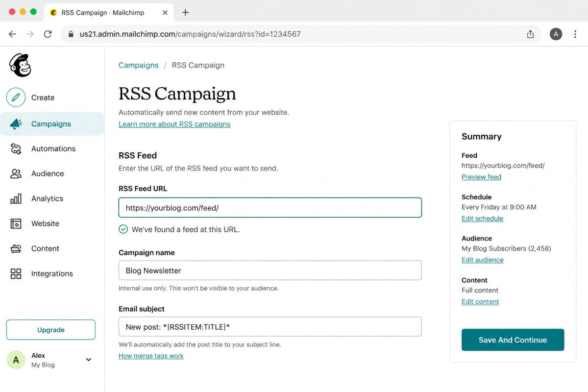The height and width of the screenshot is (392, 588).
Task: Open Learn more about RSS campaigns
Action: (174, 124)
